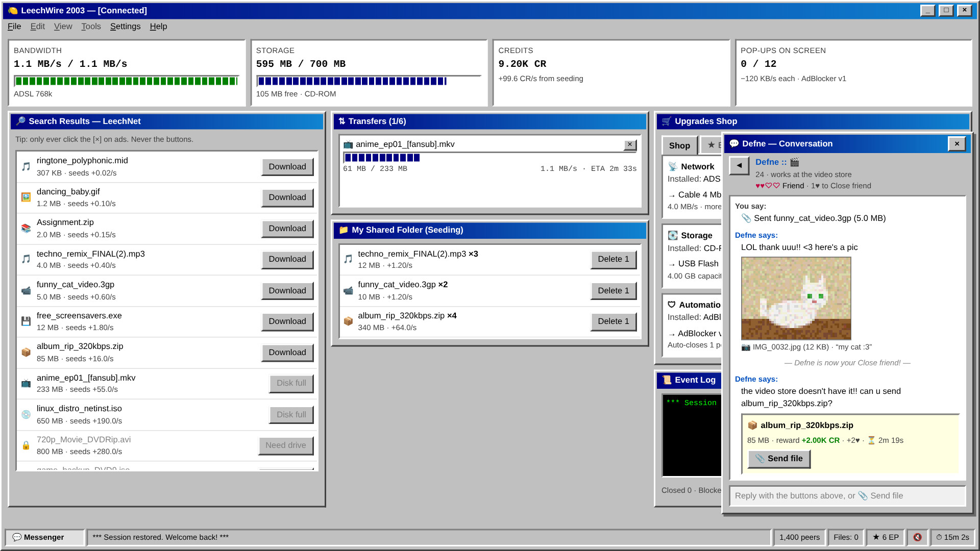Click the muted speaker icon in status bar
The height and width of the screenshot is (551, 980).
(917, 537)
